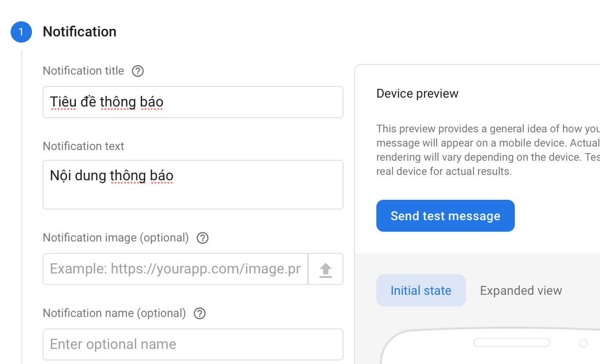Click the Enter optional name field

pyautogui.click(x=193, y=344)
